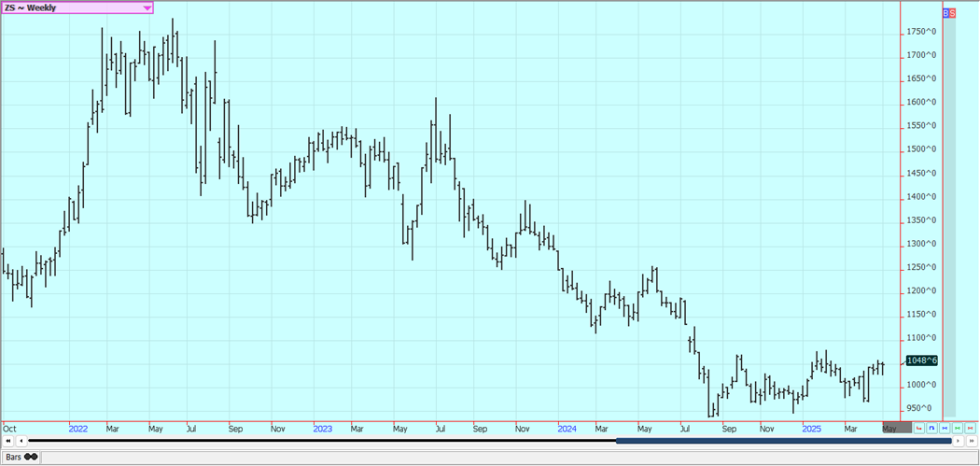Viewport: 980px width, 466px height.
Task: Jump to the earliest chart data
Action: point(8,441)
